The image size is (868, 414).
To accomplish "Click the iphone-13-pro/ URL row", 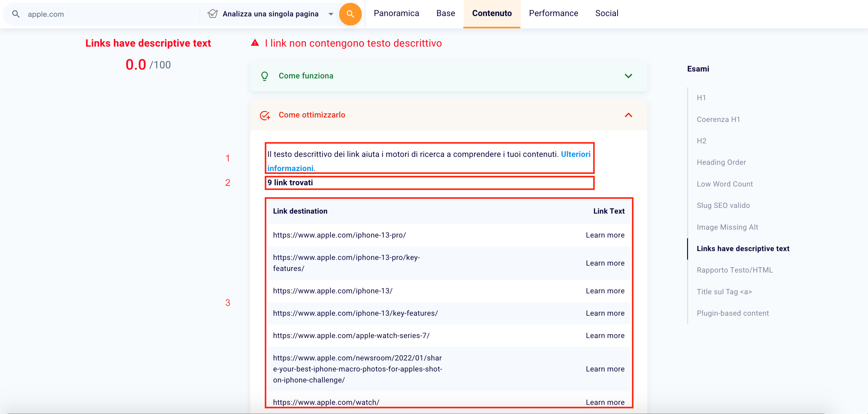I will click(339, 235).
